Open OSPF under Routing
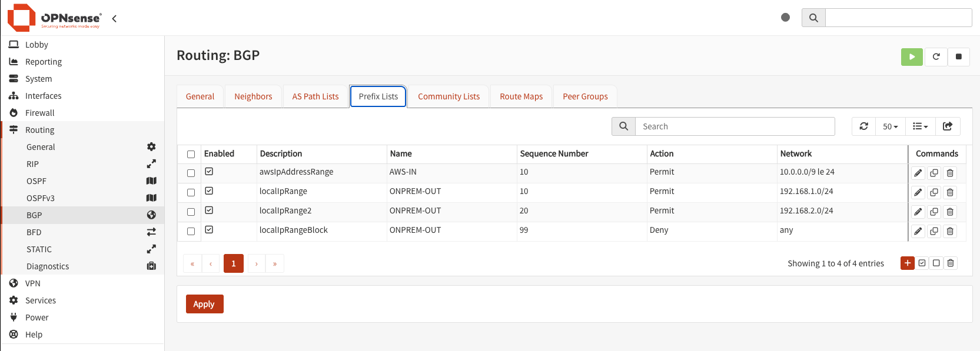980x351 pixels. pos(82,181)
